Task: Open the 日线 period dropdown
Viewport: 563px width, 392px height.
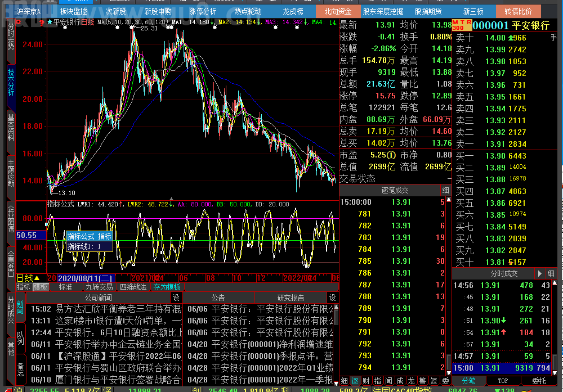Action: point(28,278)
